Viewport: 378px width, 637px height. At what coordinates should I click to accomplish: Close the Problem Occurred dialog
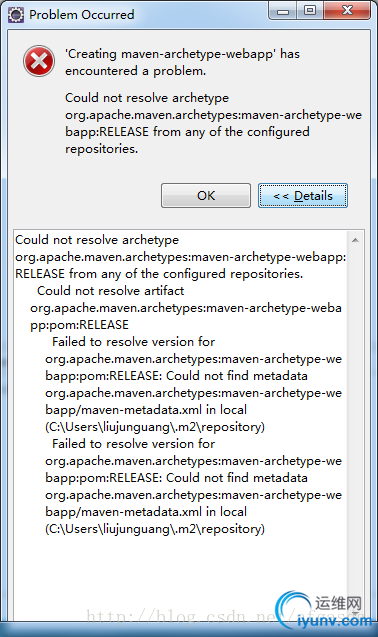(x=347, y=11)
